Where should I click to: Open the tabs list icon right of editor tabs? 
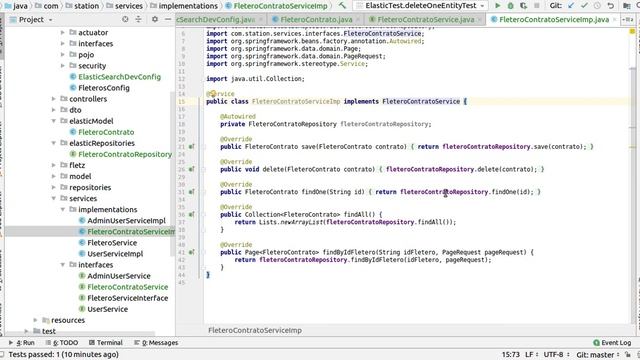tap(628, 20)
